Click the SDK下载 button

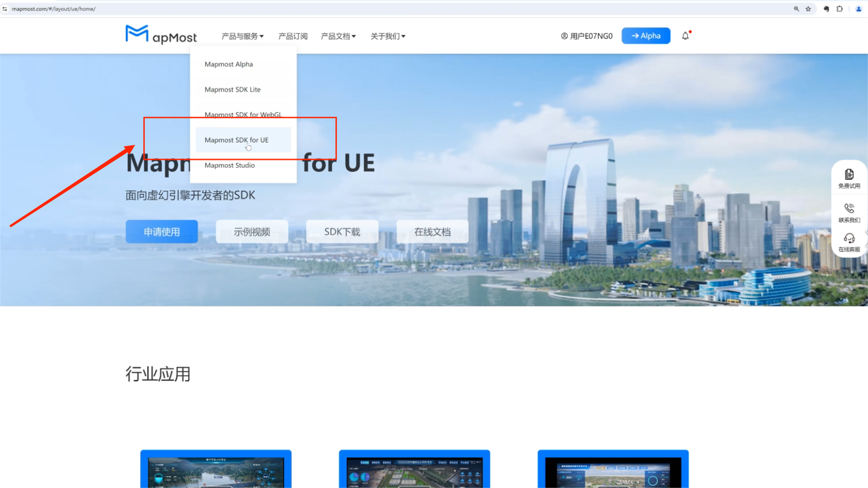coord(342,232)
